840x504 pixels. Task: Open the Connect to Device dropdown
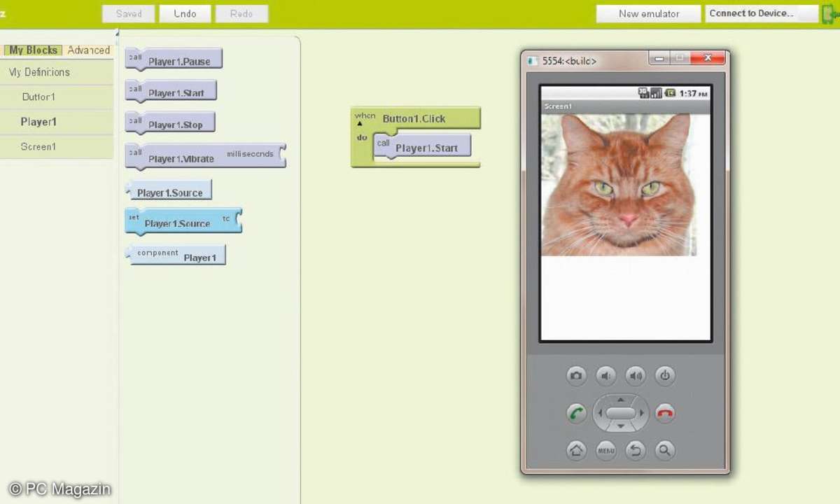[x=760, y=14]
